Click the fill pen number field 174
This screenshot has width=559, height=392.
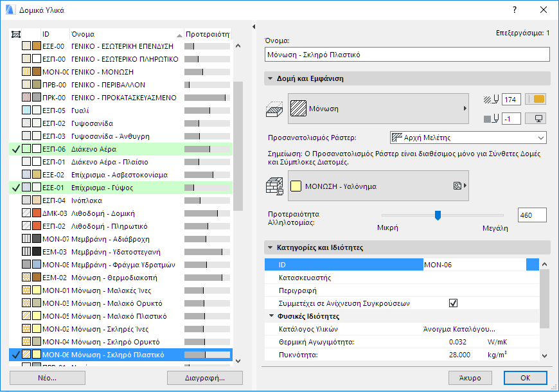[511, 100]
